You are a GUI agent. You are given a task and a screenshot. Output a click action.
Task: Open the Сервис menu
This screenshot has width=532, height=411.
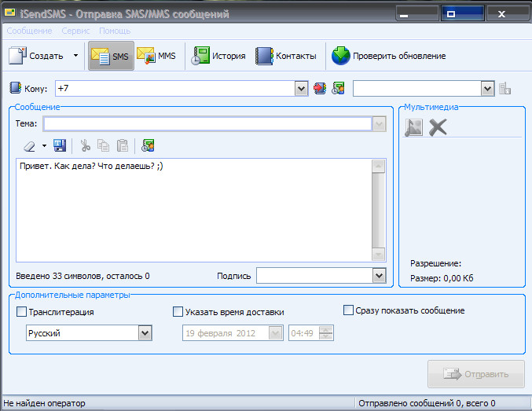click(x=75, y=31)
